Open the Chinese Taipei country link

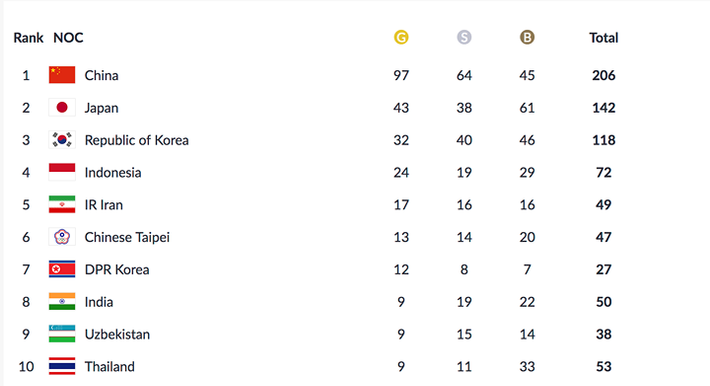click(x=127, y=237)
